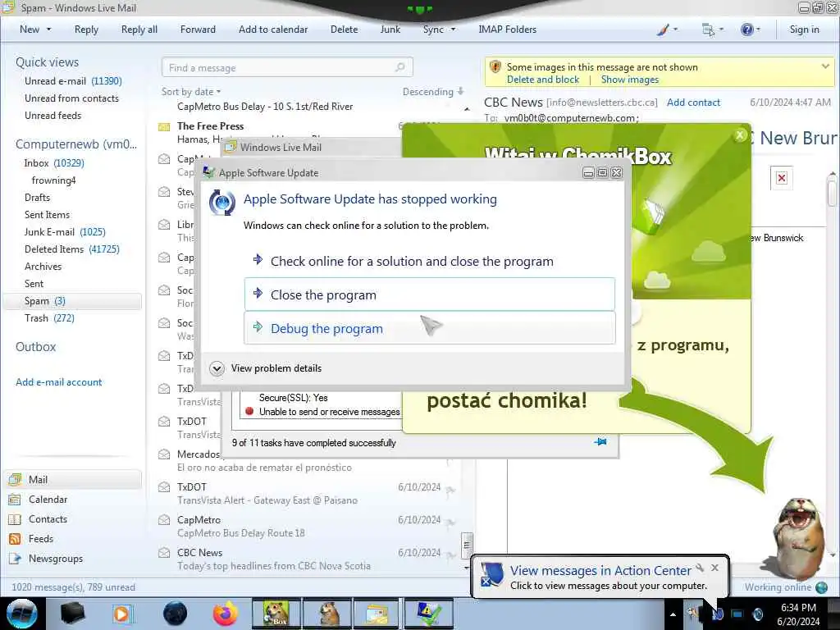
Task: Click the paintbrush colorizer icon in toolbar
Action: click(663, 30)
